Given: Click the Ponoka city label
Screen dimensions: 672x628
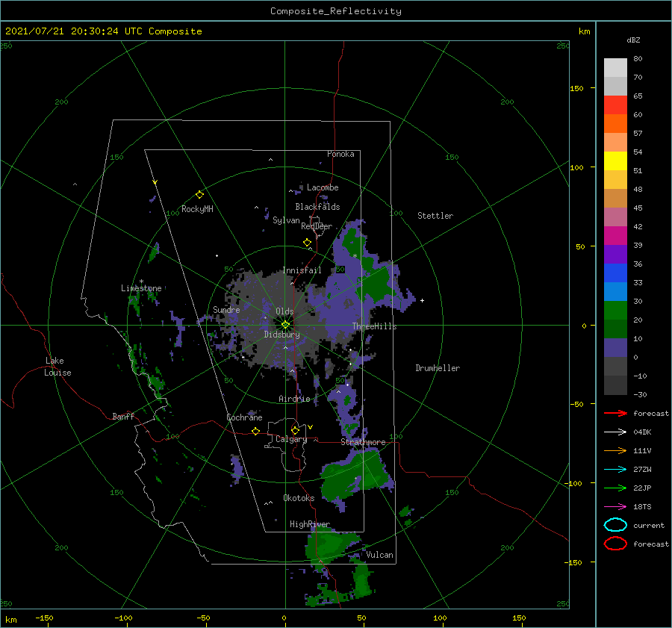Looking at the screenshot, I should 340,154.
